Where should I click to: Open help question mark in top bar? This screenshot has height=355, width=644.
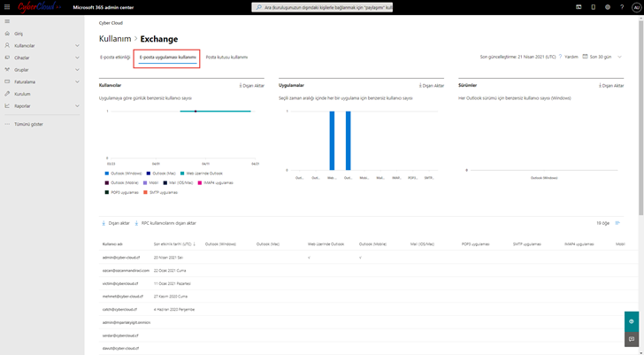(622, 7)
